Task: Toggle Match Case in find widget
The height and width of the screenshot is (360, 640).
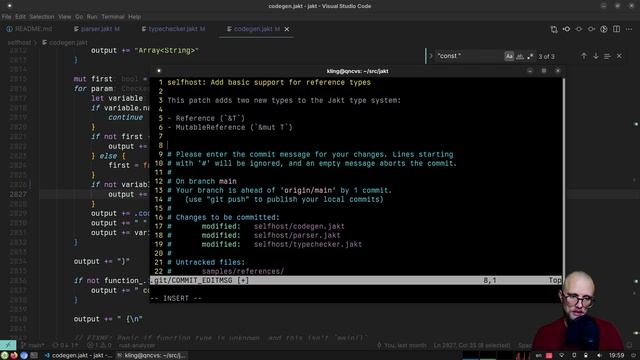Action: (509, 56)
